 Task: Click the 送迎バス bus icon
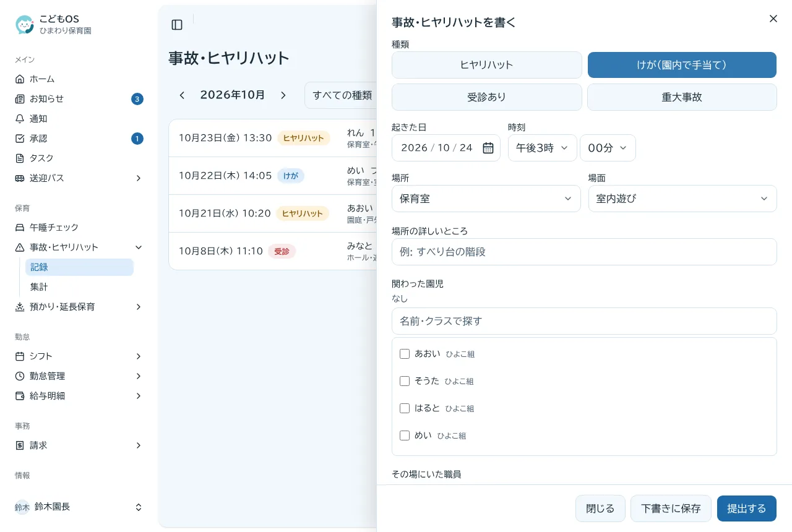tap(20, 178)
